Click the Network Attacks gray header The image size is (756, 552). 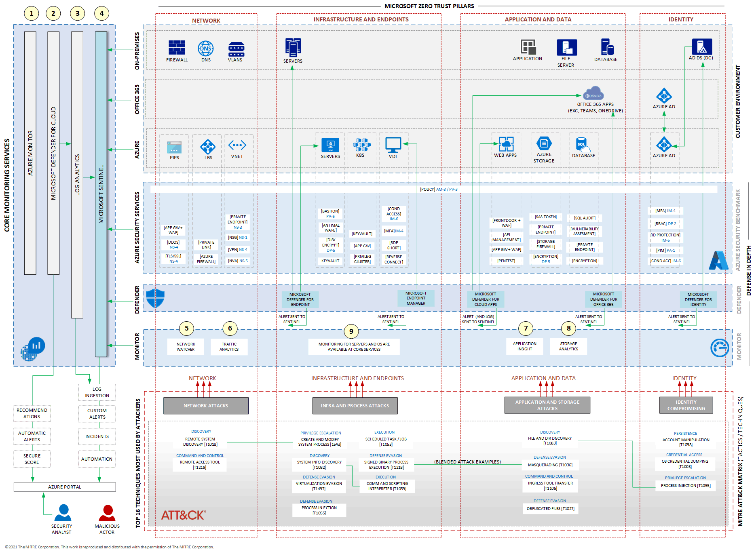pos(206,406)
